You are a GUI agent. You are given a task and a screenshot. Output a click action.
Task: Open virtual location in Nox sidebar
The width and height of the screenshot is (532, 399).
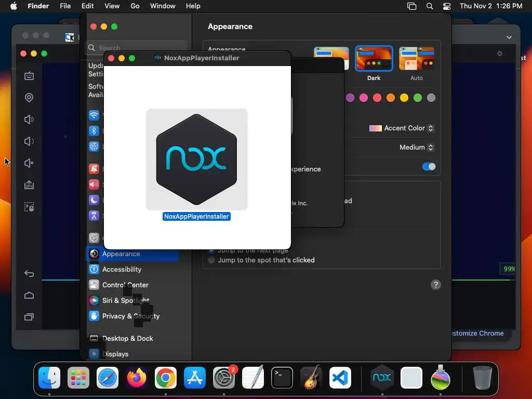click(x=29, y=98)
